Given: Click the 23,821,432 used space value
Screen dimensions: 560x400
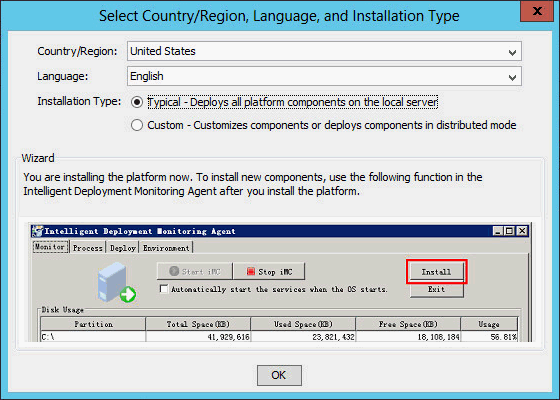Looking at the screenshot, I should coord(333,337).
